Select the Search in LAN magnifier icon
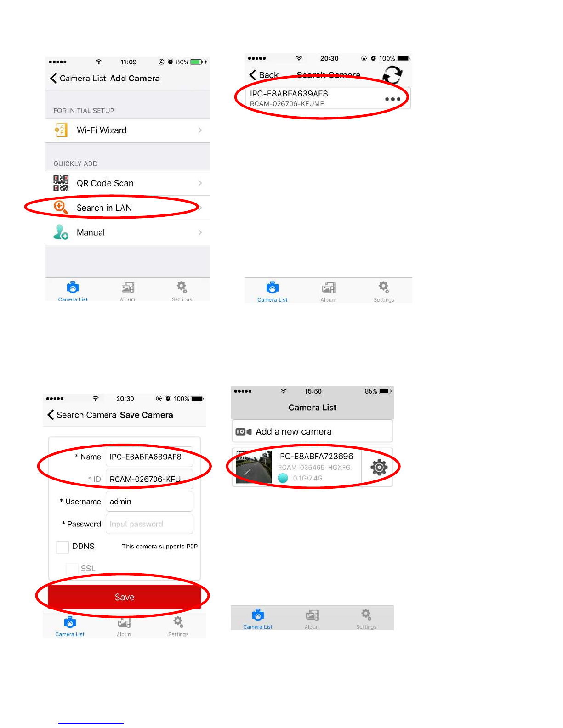Image resolution: width=563 pixels, height=728 pixels. point(61,208)
